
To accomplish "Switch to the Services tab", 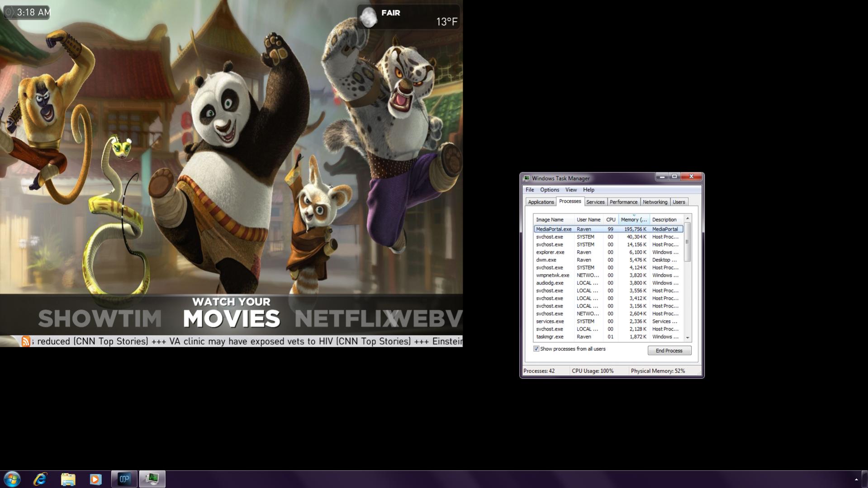I will pos(595,202).
